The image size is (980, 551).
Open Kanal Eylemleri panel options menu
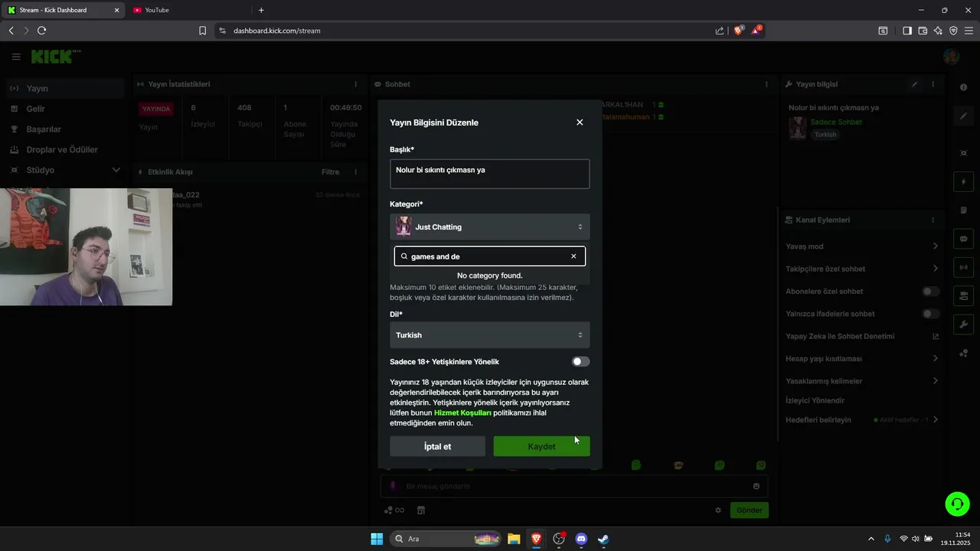(933, 220)
